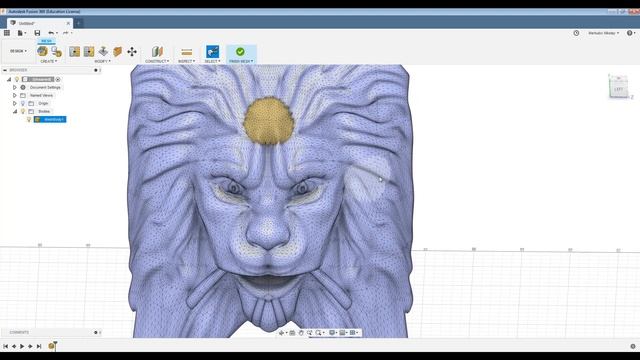The height and width of the screenshot is (360, 640).
Task: Select the MESH ribbon tab
Action: coord(47,41)
